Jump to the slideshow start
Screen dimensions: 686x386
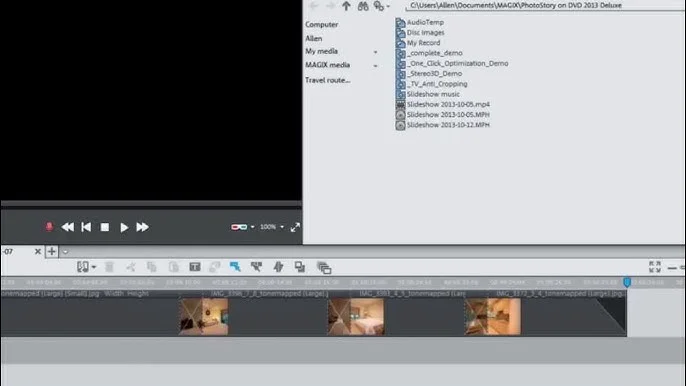coord(86,227)
